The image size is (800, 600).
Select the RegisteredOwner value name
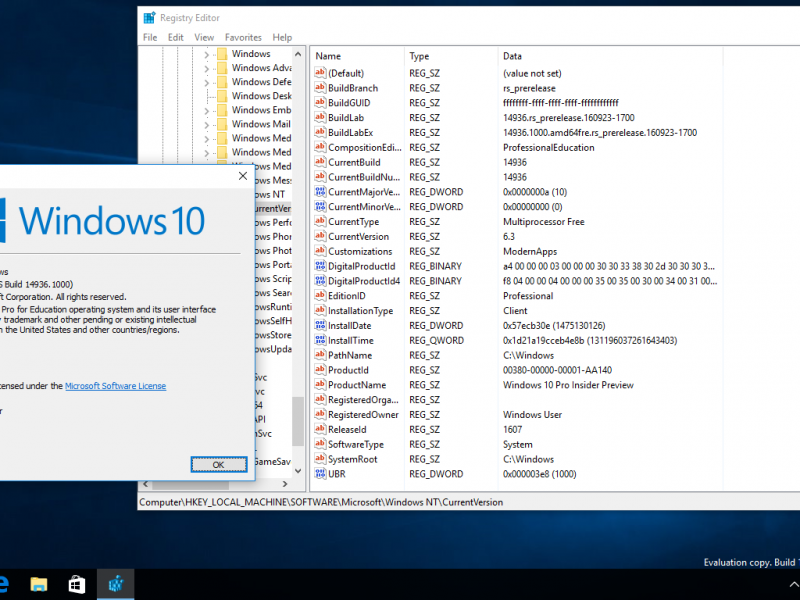363,414
